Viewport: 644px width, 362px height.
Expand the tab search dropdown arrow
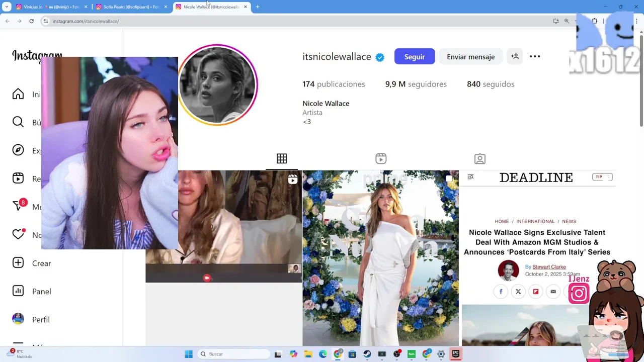pyautogui.click(x=7, y=7)
